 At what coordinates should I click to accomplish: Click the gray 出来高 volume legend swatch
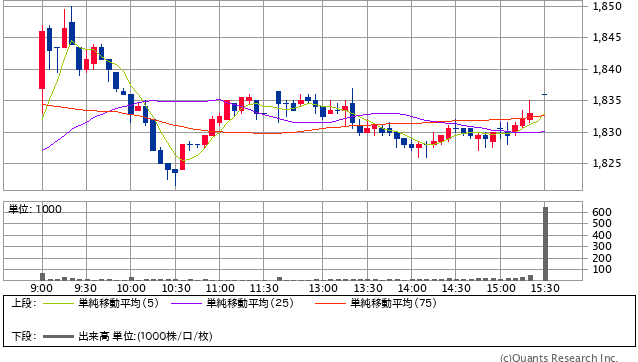[59, 336]
